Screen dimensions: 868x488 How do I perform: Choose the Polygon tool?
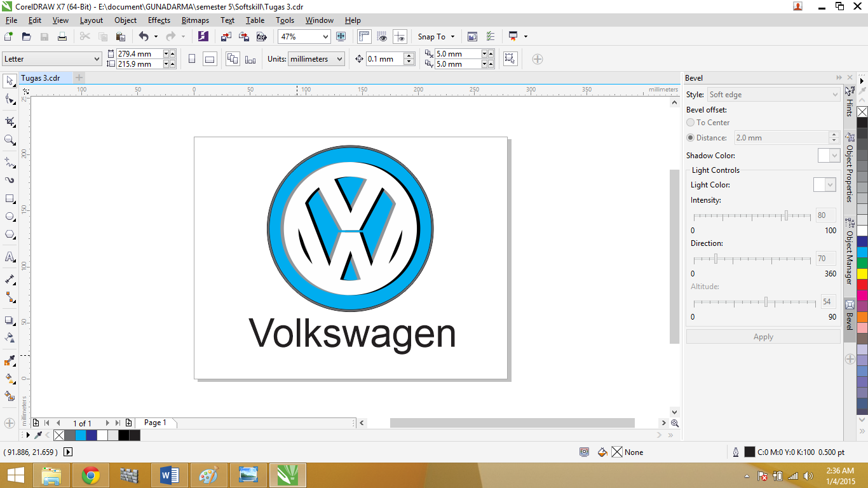[x=10, y=234]
